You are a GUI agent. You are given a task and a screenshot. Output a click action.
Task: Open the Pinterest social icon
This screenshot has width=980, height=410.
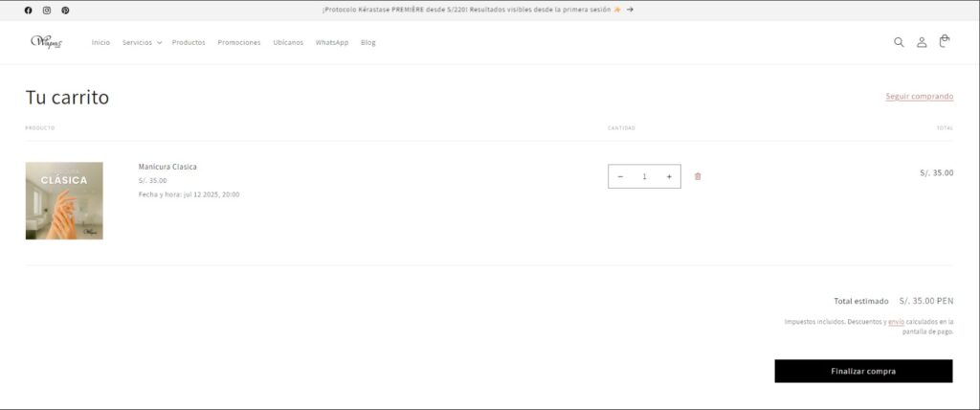(65, 10)
